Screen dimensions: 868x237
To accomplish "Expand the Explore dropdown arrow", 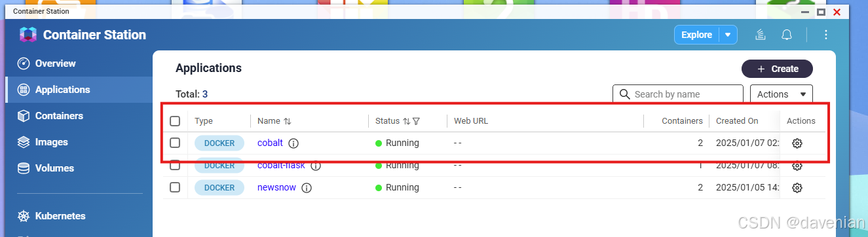I will pyautogui.click(x=728, y=35).
